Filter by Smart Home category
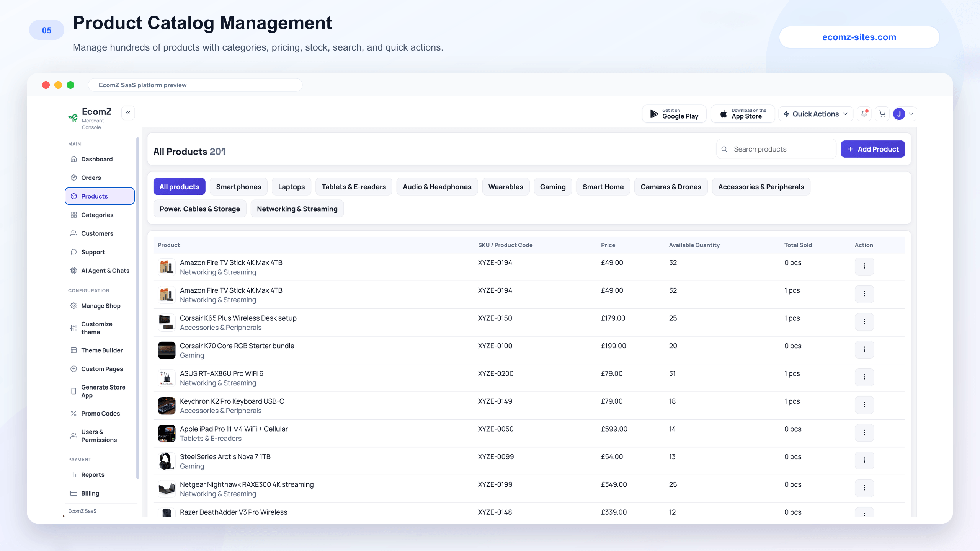The height and width of the screenshot is (551, 980). pos(603,187)
